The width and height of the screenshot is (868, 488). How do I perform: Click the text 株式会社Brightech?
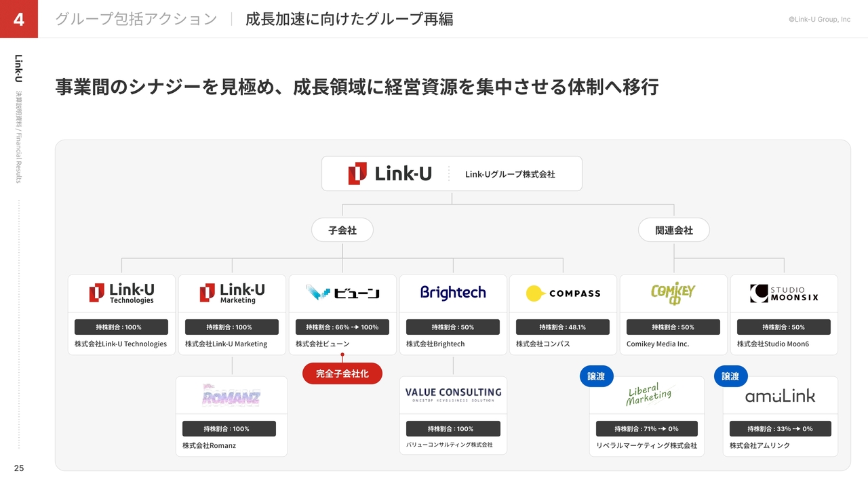click(x=435, y=344)
